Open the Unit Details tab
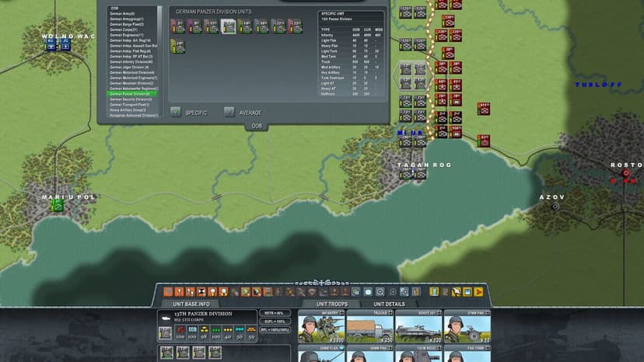The height and width of the screenshot is (362, 644). (x=389, y=305)
